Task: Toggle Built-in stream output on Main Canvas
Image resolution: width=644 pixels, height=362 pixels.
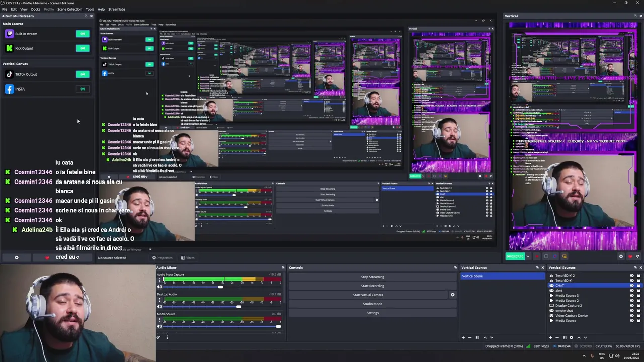Action: 83,34
